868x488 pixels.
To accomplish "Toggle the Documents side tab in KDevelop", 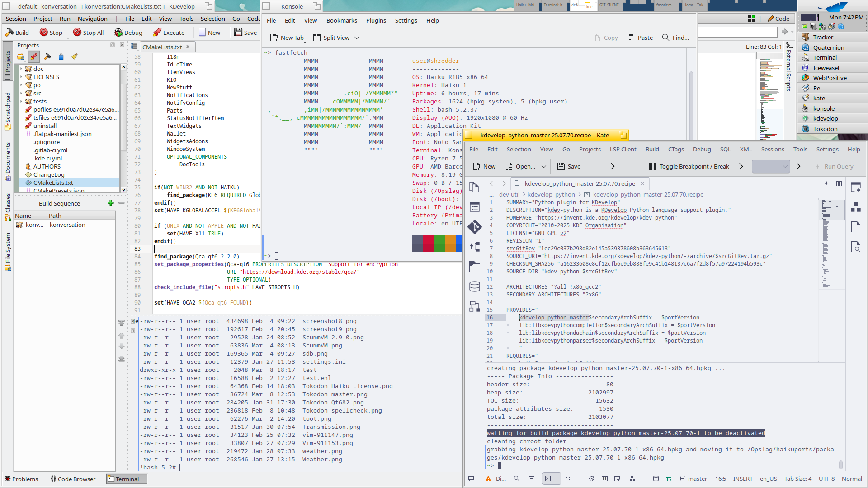I will click(8, 161).
